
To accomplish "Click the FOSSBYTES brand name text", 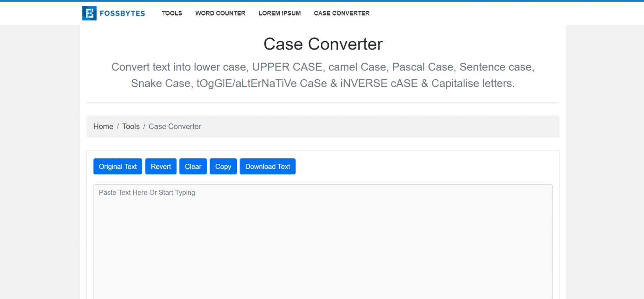I will tap(122, 13).
